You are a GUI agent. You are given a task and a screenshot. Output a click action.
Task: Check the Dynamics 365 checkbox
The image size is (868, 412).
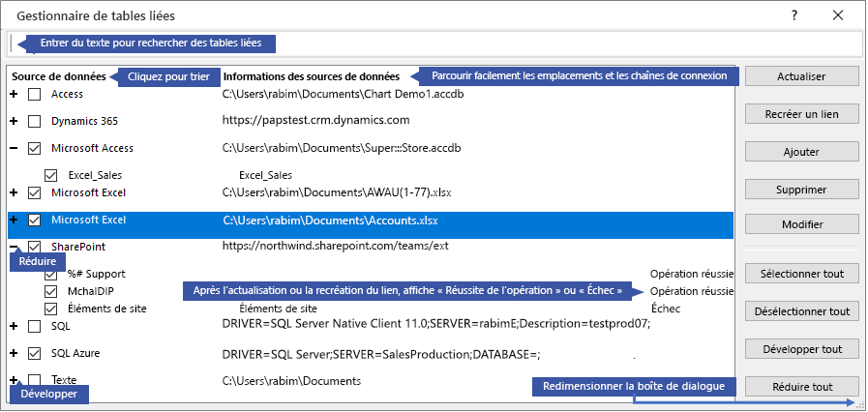tap(35, 121)
